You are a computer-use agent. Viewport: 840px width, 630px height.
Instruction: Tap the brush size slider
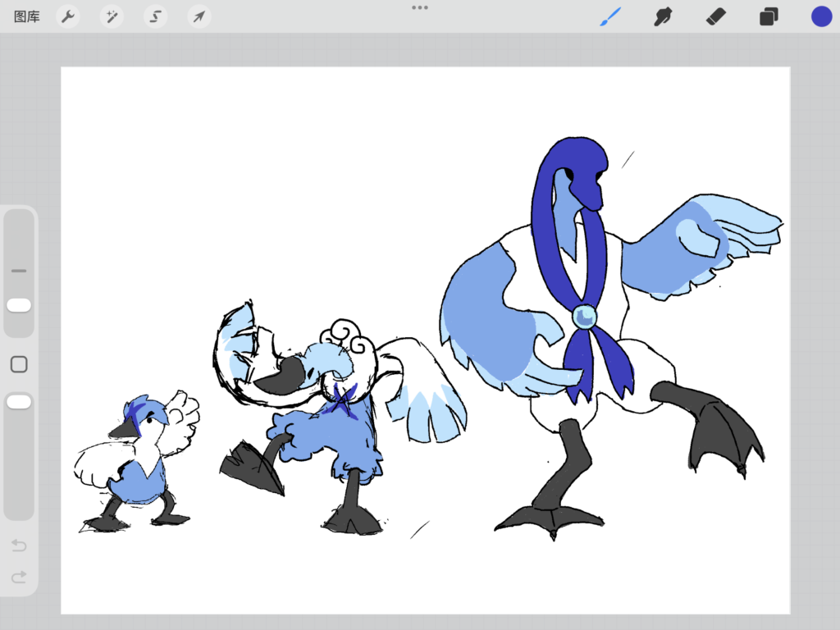click(18, 304)
